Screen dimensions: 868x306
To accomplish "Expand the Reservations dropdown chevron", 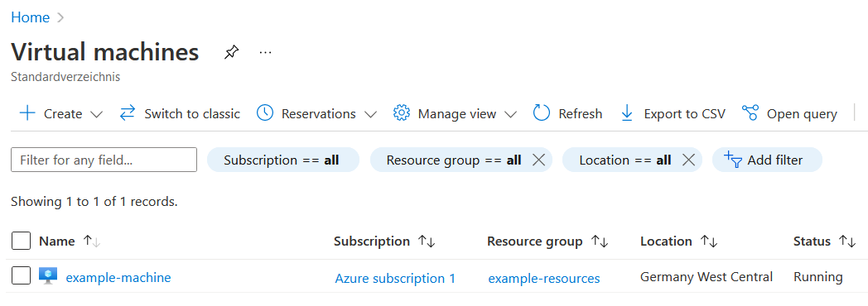I will [x=371, y=114].
